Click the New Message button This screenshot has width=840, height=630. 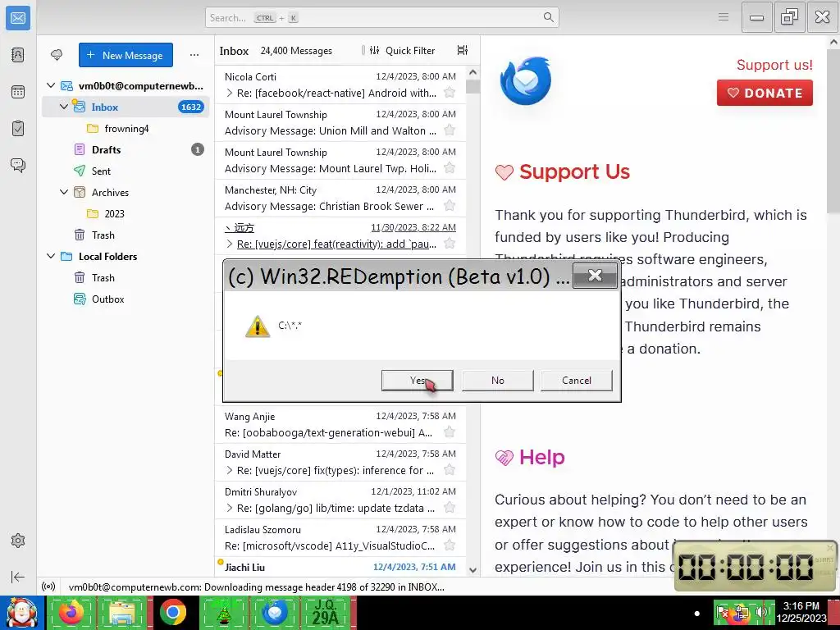pyautogui.click(x=126, y=55)
